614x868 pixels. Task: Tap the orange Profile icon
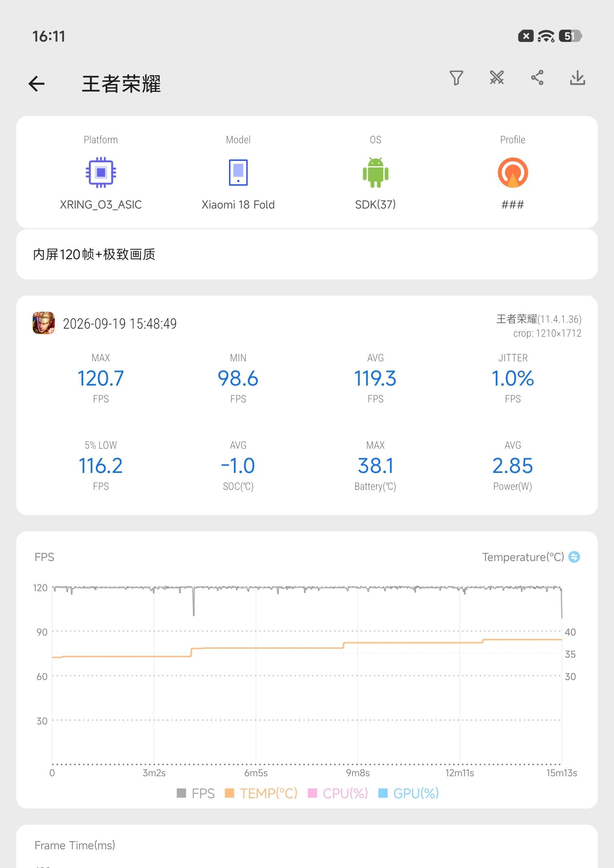513,173
